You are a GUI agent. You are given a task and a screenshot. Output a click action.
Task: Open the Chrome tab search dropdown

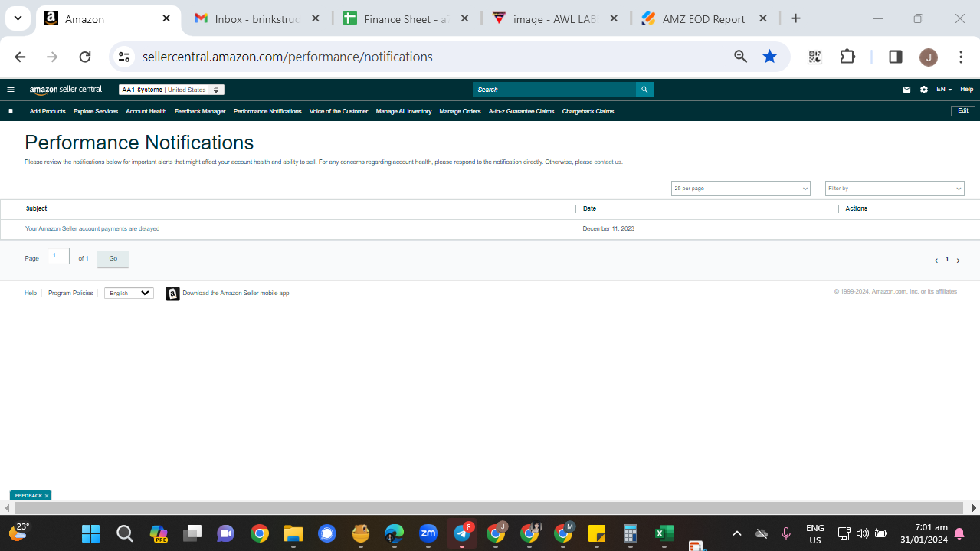tap(18, 18)
